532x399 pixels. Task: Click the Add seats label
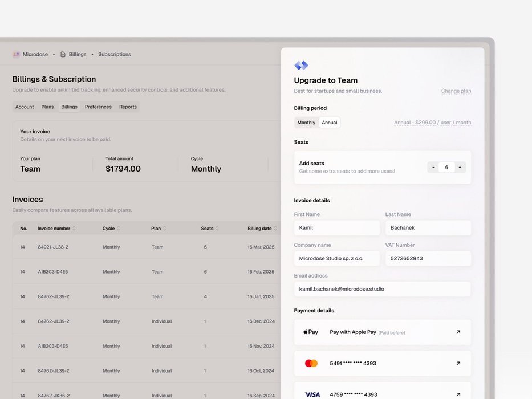tap(311, 163)
